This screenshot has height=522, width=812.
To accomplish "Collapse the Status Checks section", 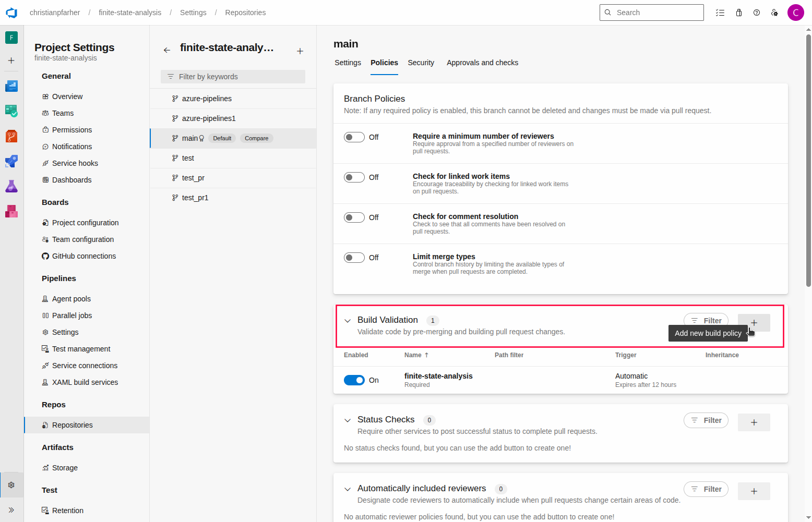I will point(348,420).
